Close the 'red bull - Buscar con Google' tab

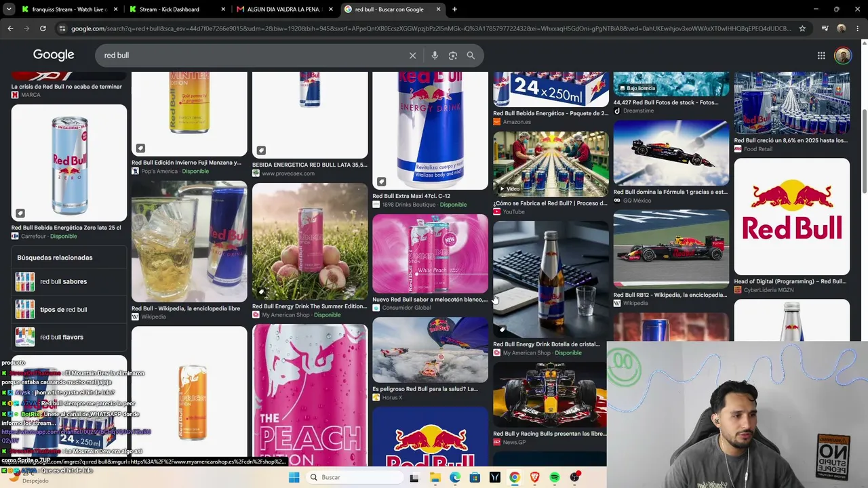[438, 9]
